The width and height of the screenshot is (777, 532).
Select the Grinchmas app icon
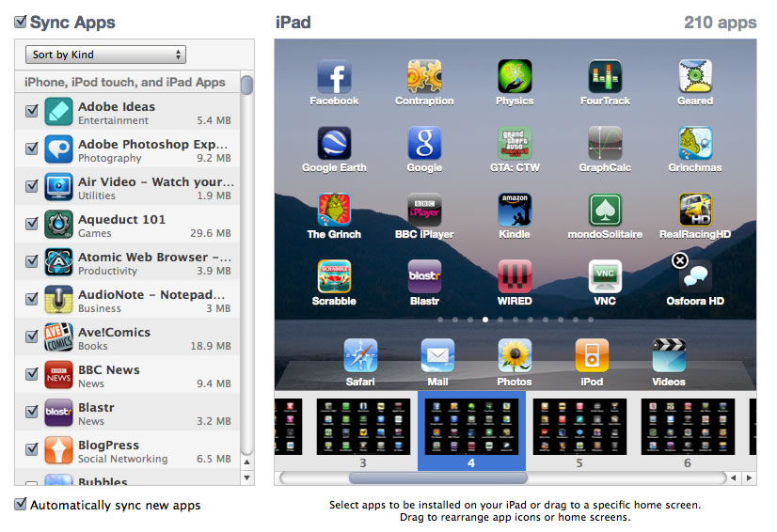[695, 143]
